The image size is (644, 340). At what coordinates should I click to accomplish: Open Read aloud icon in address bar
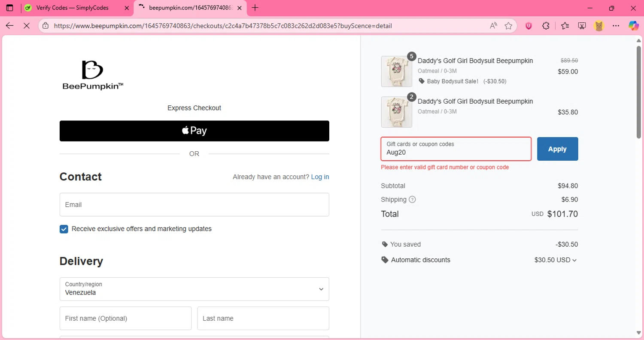tap(494, 26)
